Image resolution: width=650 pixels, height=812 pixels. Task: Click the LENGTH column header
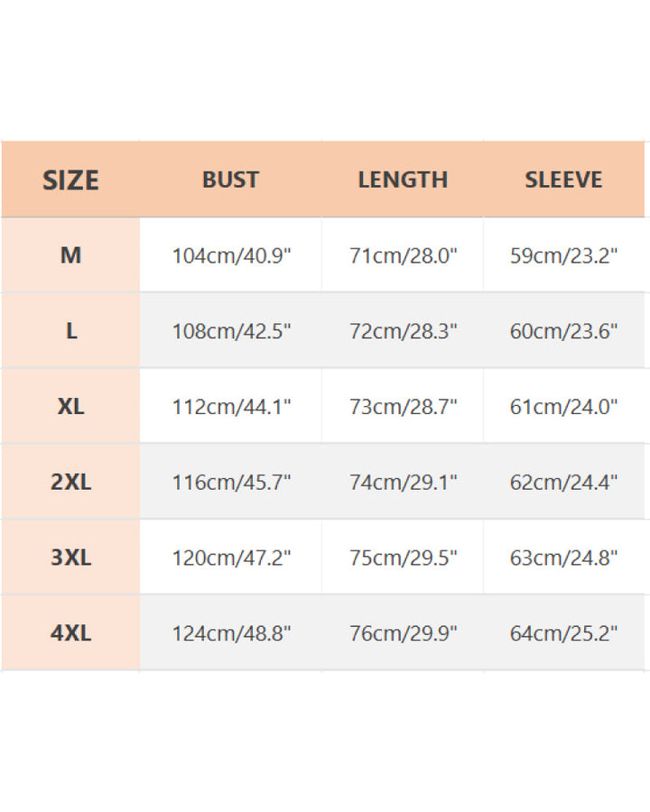point(403,180)
